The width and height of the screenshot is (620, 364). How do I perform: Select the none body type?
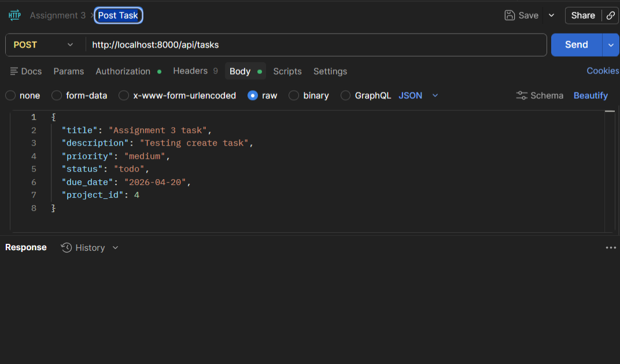click(10, 96)
